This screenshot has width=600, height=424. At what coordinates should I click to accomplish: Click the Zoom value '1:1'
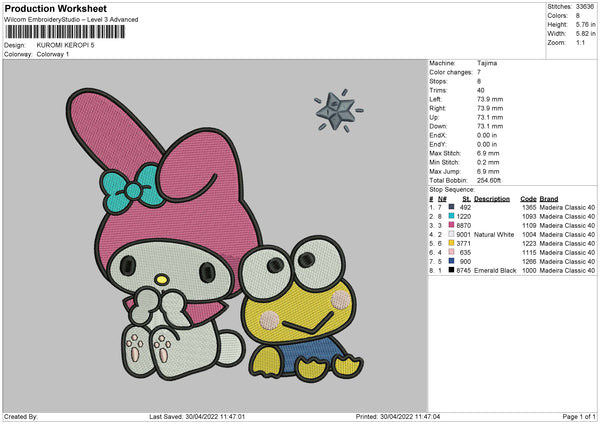click(580, 43)
